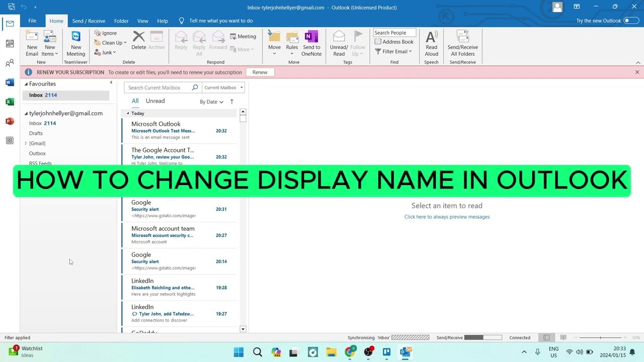Click Read Aloud speech button
644x362 pixels.
(x=431, y=43)
